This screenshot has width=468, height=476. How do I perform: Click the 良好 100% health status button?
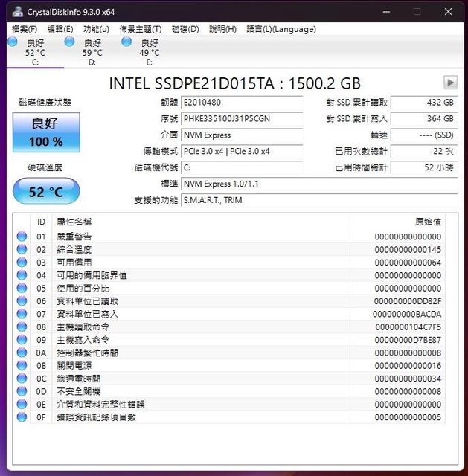click(46, 132)
